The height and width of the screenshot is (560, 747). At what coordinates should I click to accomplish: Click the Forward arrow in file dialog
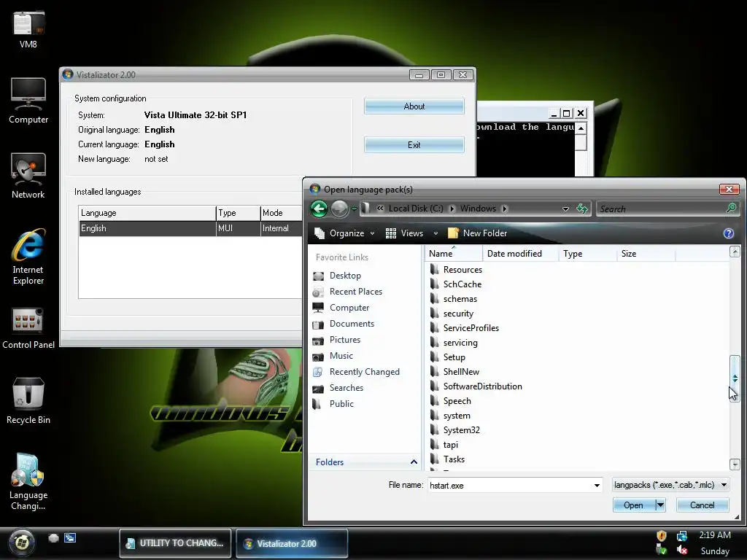339,209
